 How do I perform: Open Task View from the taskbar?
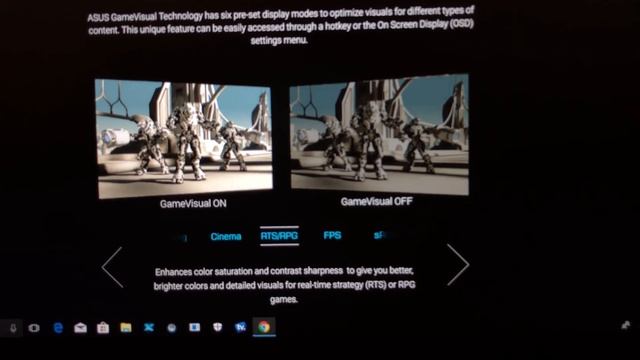point(34,328)
